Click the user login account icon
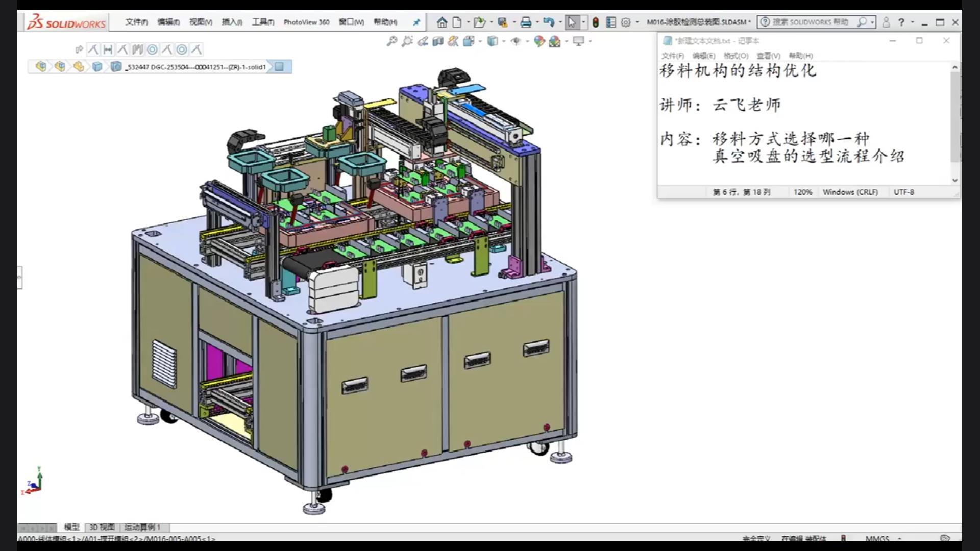 pos(886,22)
